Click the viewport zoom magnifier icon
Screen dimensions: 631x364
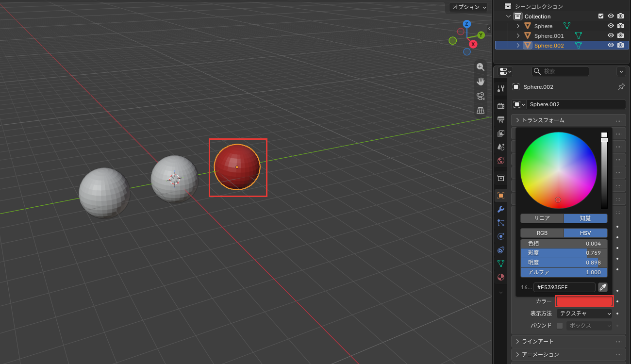481,67
